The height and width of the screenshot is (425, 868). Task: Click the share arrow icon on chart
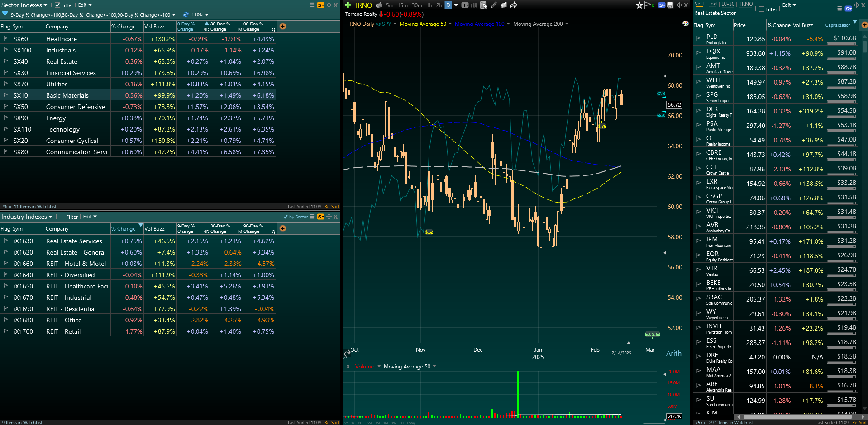514,5
